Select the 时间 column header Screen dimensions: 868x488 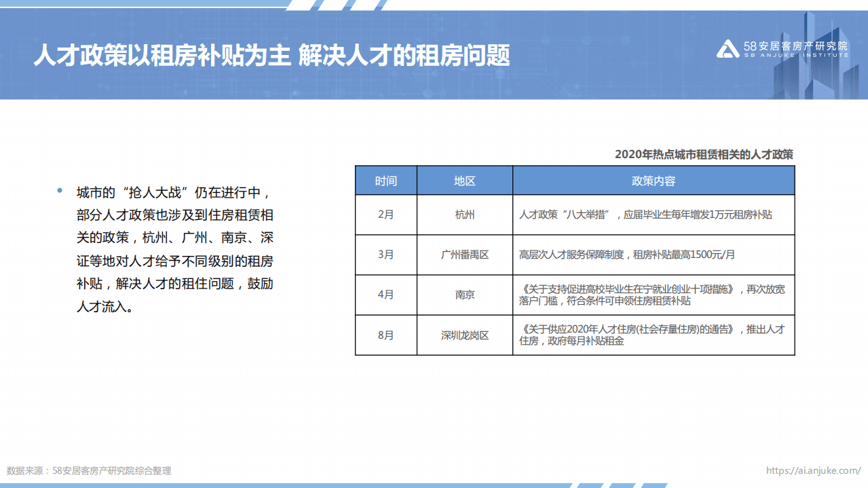click(x=385, y=181)
